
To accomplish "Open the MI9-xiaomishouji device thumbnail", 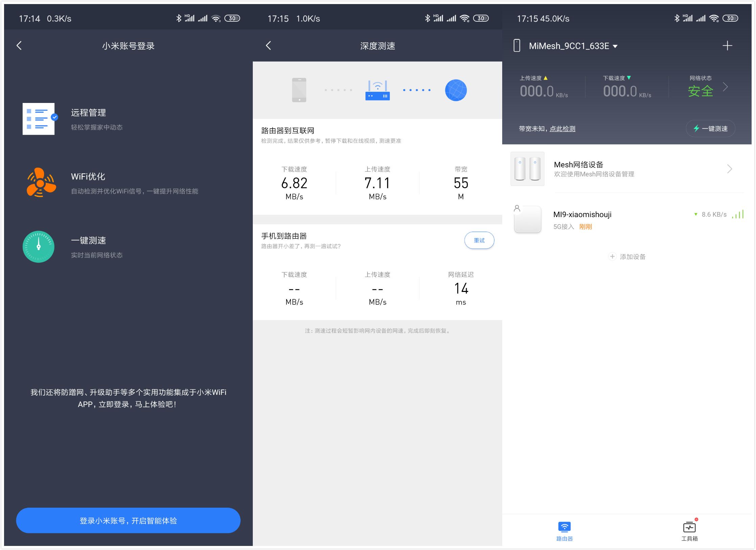I will point(527,219).
